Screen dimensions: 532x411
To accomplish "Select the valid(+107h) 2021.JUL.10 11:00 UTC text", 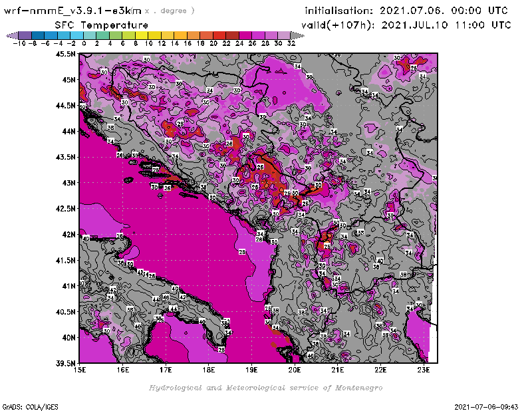I will (x=406, y=25).
